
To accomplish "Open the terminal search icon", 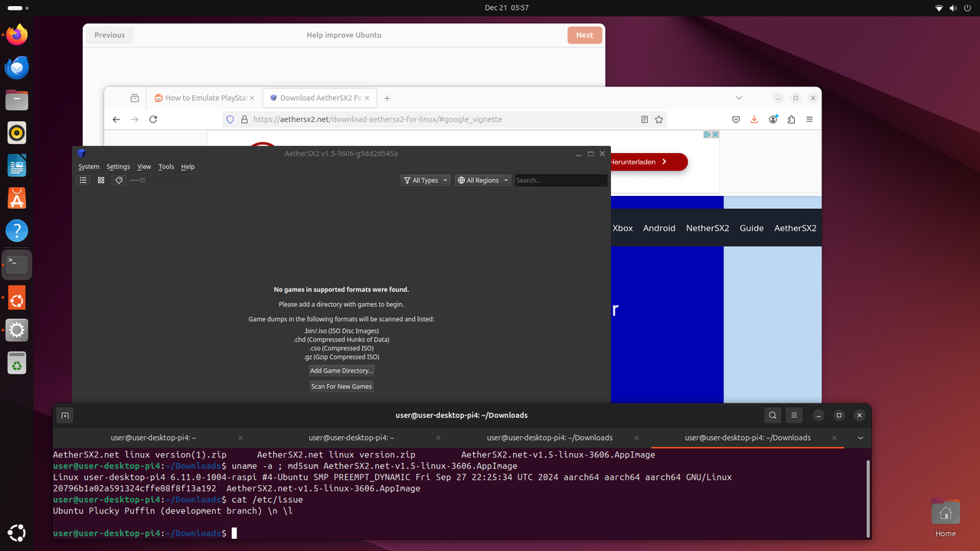I will [x=773, y=416].
